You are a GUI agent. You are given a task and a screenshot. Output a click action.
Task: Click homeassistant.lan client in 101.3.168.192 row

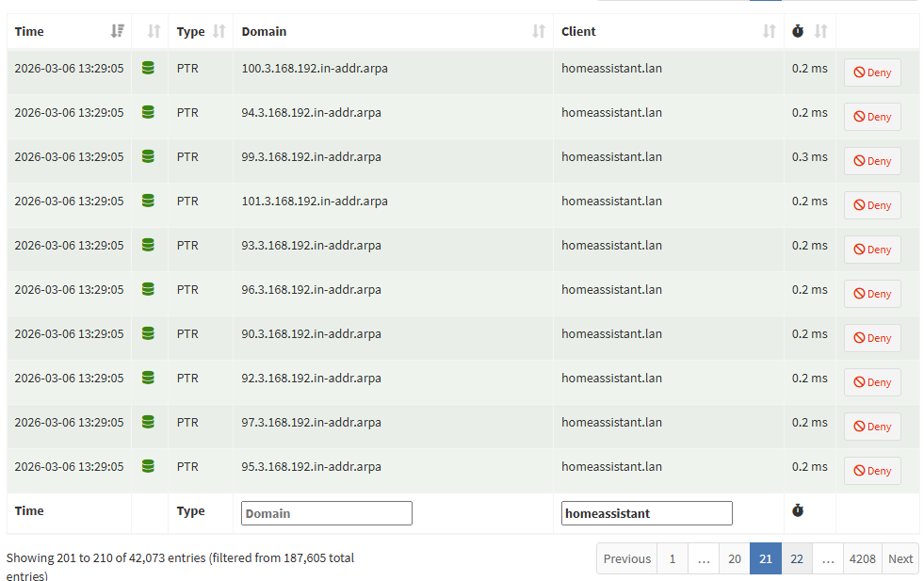coord(611,201)
